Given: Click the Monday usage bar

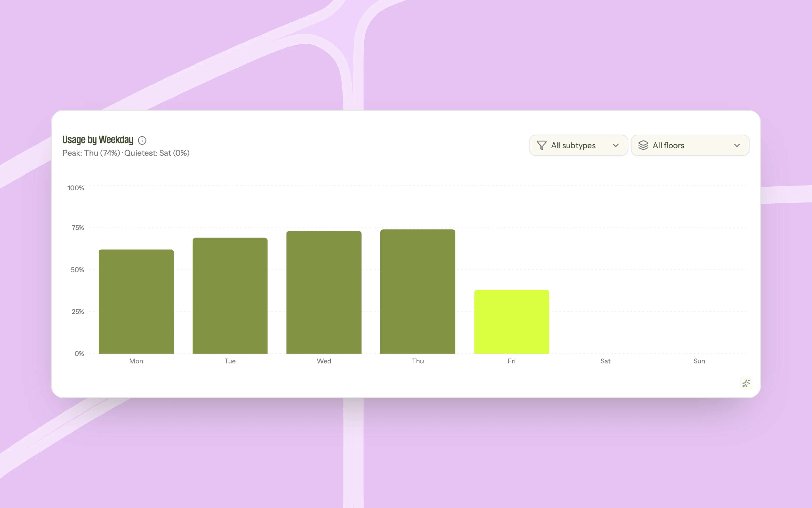Looking at the screenshot, I should (x=136, y=301).
